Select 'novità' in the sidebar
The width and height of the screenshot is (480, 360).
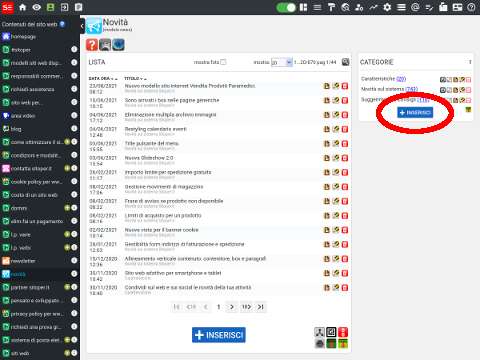18,274
